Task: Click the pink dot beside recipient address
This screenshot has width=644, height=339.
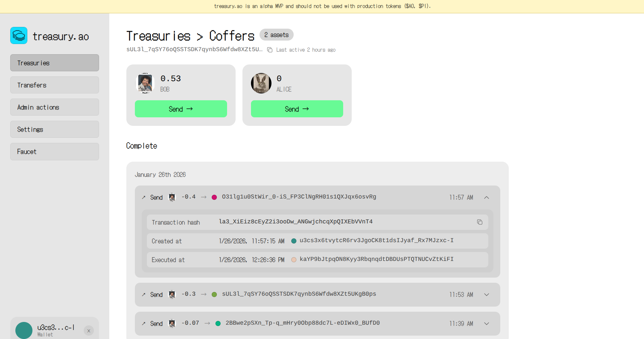Action: (x=214, y=197)
